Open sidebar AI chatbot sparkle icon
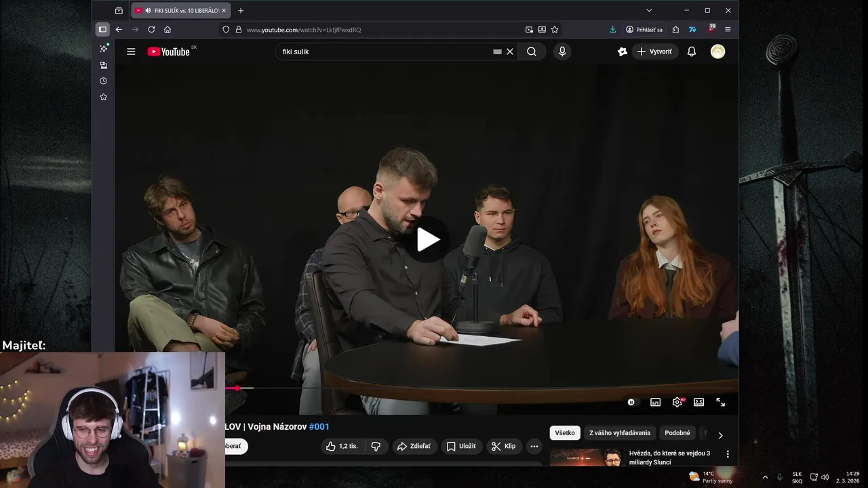The width and height of the screenshot is (868, 488). 103,48
